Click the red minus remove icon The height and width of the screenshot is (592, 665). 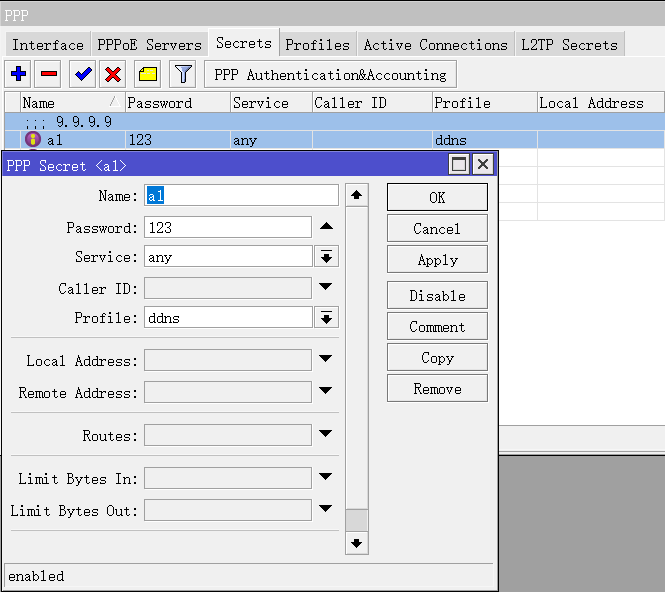point(48,74)
